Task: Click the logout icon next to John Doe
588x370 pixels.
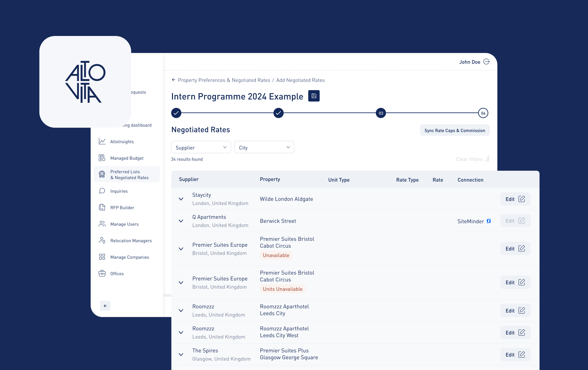Action: [486, 62]
